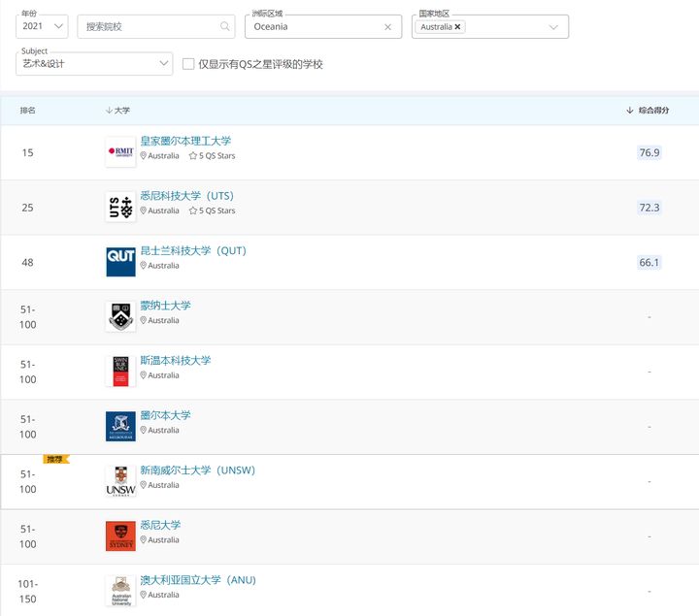
Task: Click the location pin under QUT
Action: [x=143, y=266]
